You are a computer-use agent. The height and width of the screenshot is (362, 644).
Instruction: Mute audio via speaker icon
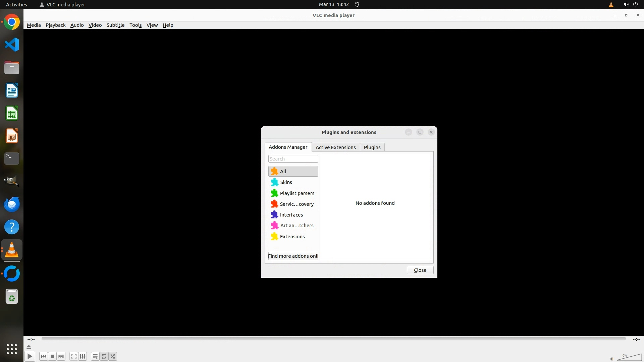point(612,359)
